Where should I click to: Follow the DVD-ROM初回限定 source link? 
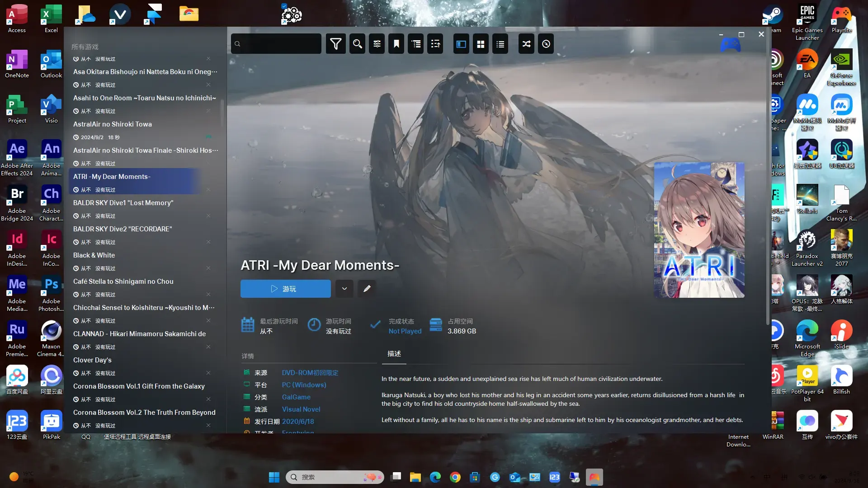pyautogui.click(x=310, y=373)
